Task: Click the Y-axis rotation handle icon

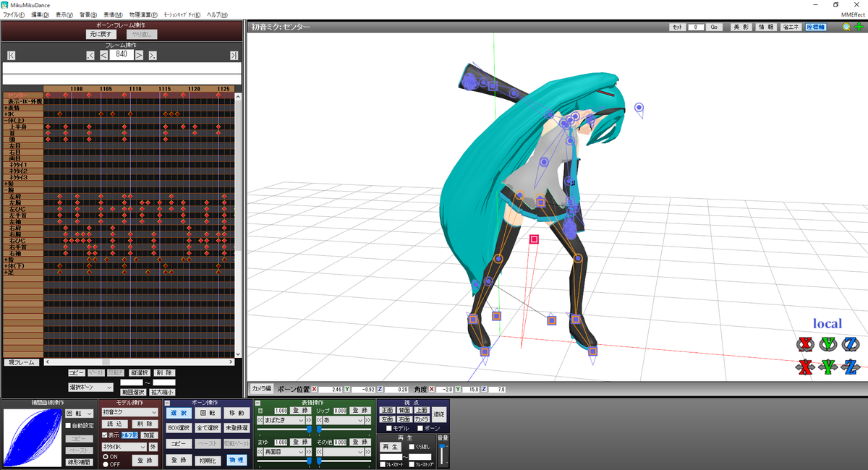Action: point(828,343)
